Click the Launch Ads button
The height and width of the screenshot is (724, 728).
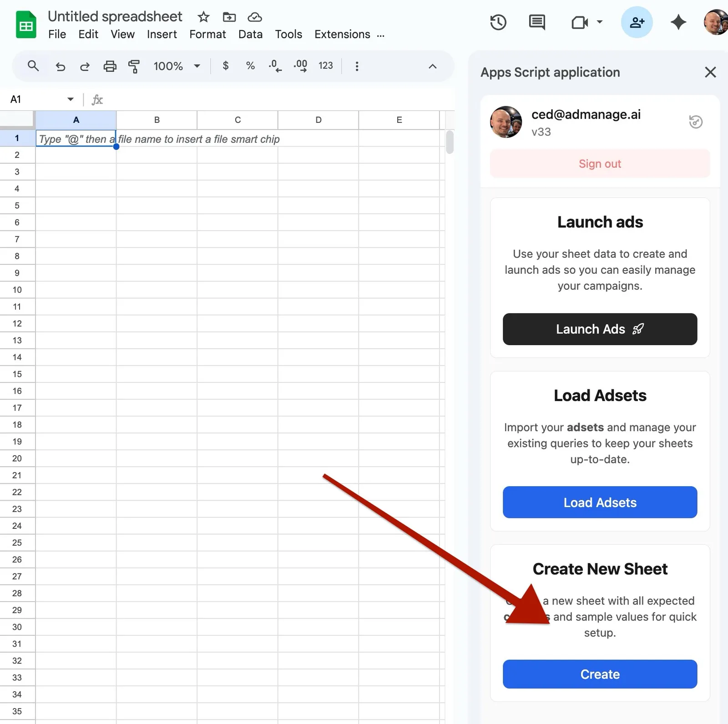tap(600, 329)
